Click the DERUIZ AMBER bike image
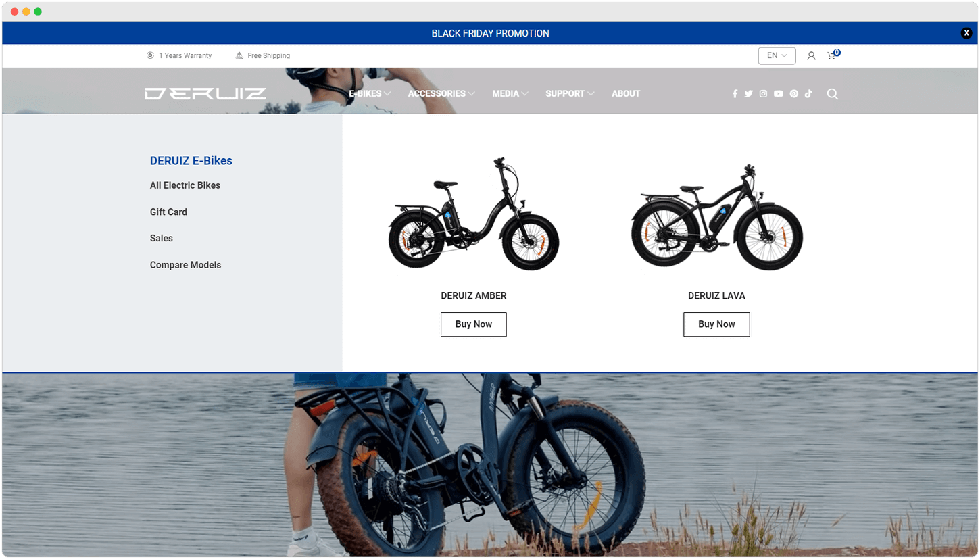 point(474,214)
